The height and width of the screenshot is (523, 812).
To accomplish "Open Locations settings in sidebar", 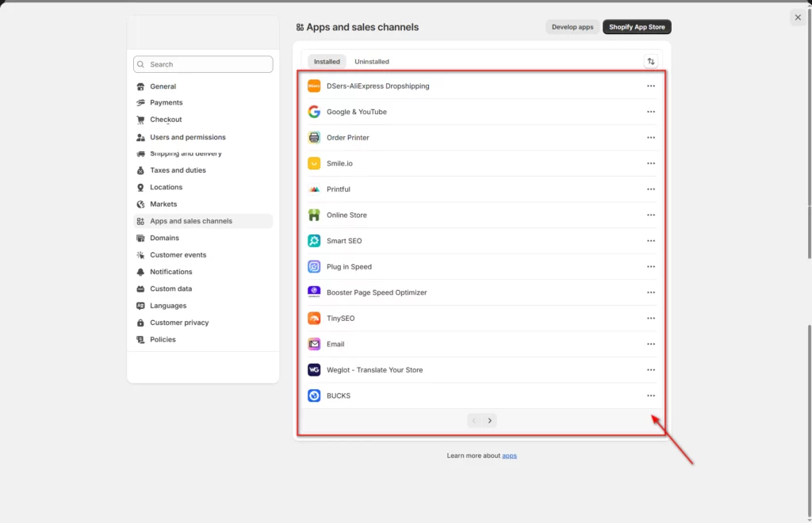I will (203, 187).
